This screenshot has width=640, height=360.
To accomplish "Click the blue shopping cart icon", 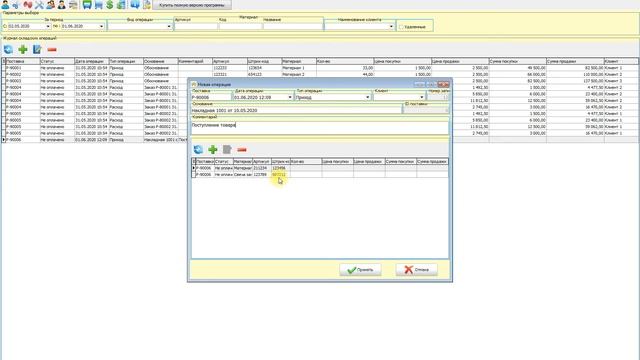I will tap(98, 5).
